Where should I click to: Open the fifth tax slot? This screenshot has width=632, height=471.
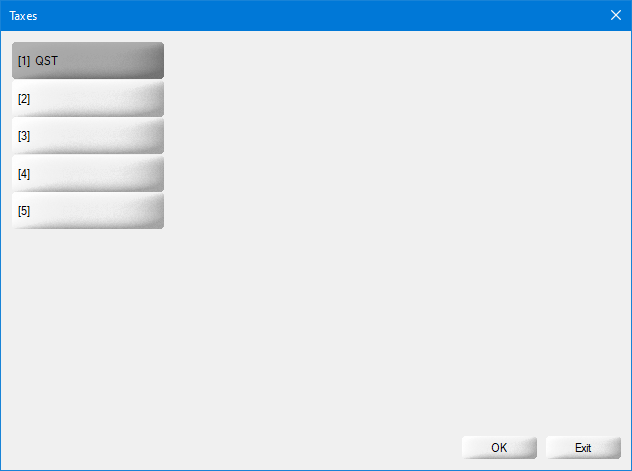(88, 211)
